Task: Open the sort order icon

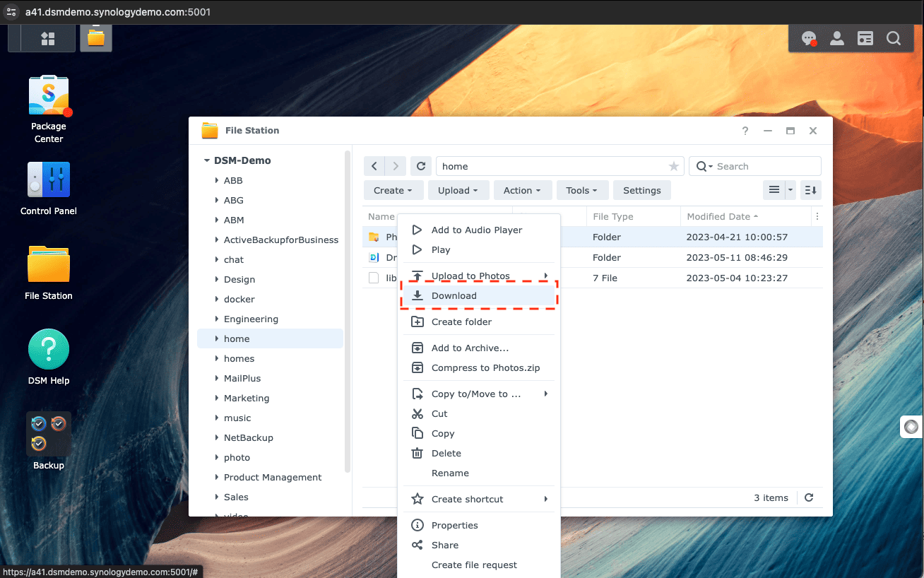Action: coord(811,190)
